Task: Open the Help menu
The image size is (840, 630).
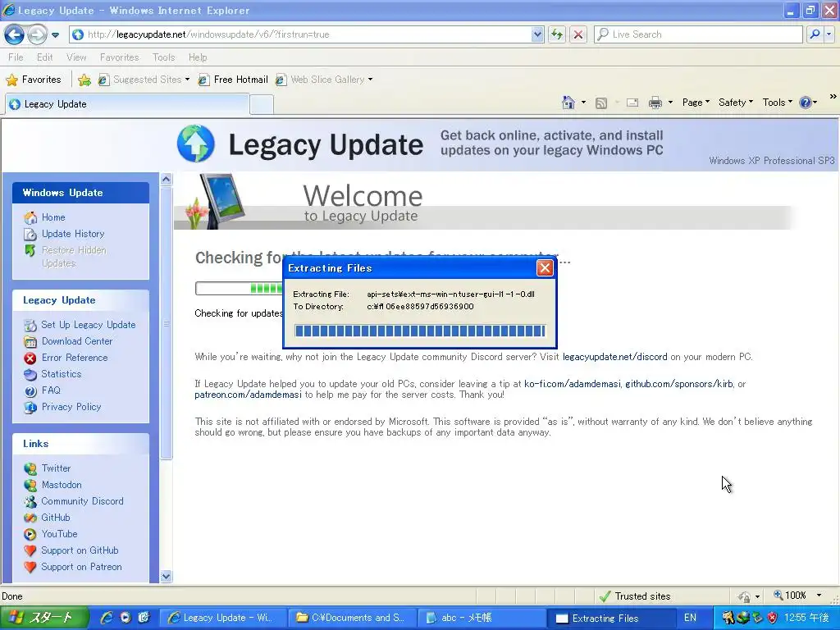Action: (x=197, y=57)
